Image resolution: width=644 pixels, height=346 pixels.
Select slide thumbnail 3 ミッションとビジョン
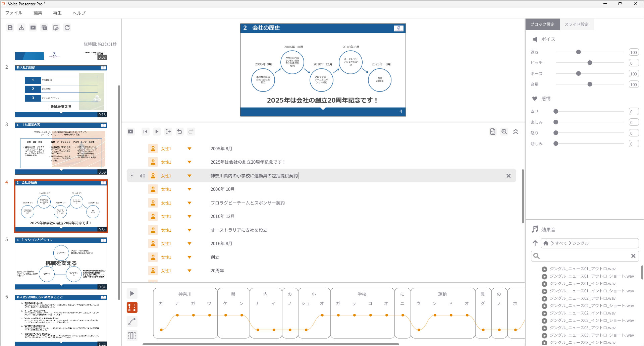61,264
